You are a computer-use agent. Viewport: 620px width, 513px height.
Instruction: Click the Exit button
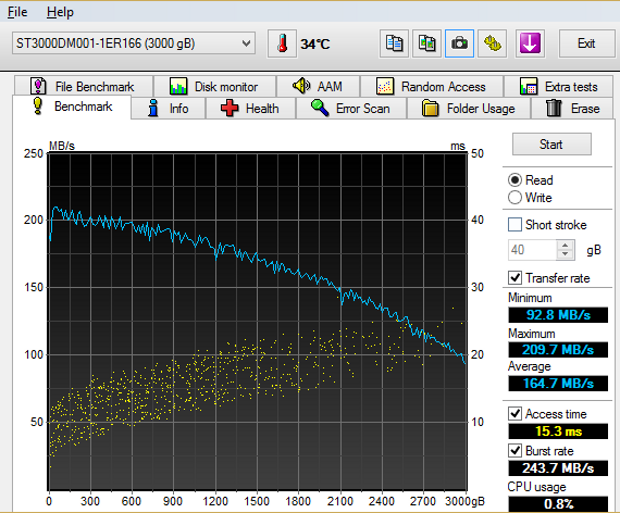(x=585, y=43)
